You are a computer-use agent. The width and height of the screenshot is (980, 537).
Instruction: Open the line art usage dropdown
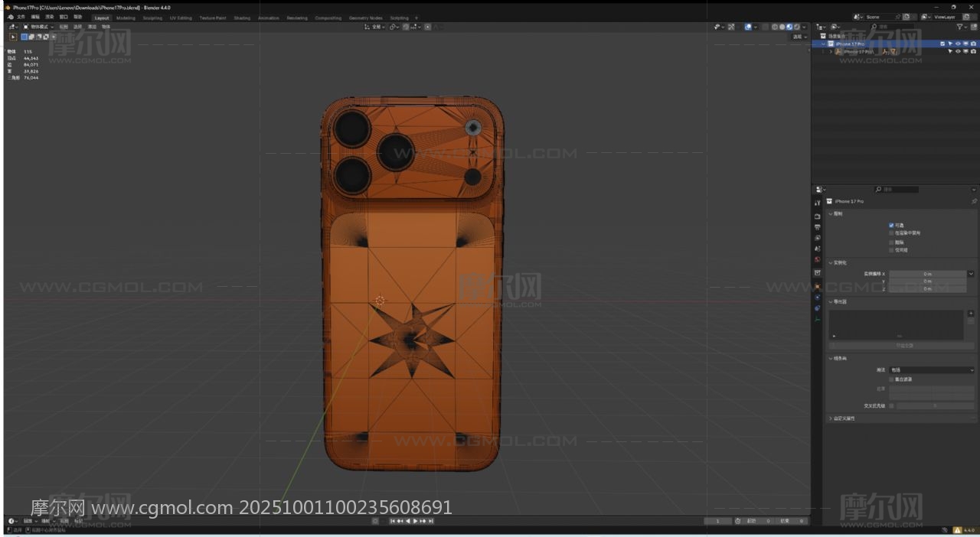(932, 370)
